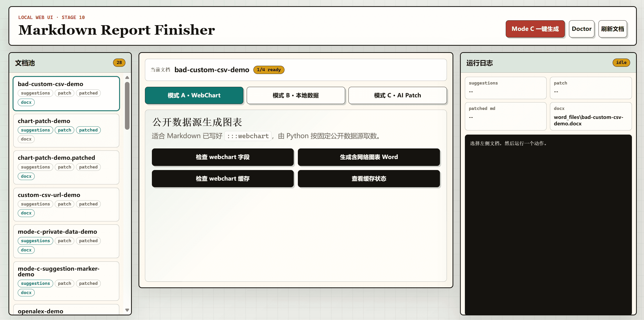The height and width of the screenshot is (320, 644).
Task: Select bad-custom-csv-demo document
Action: pyautogui.click(x=66, y=93)
